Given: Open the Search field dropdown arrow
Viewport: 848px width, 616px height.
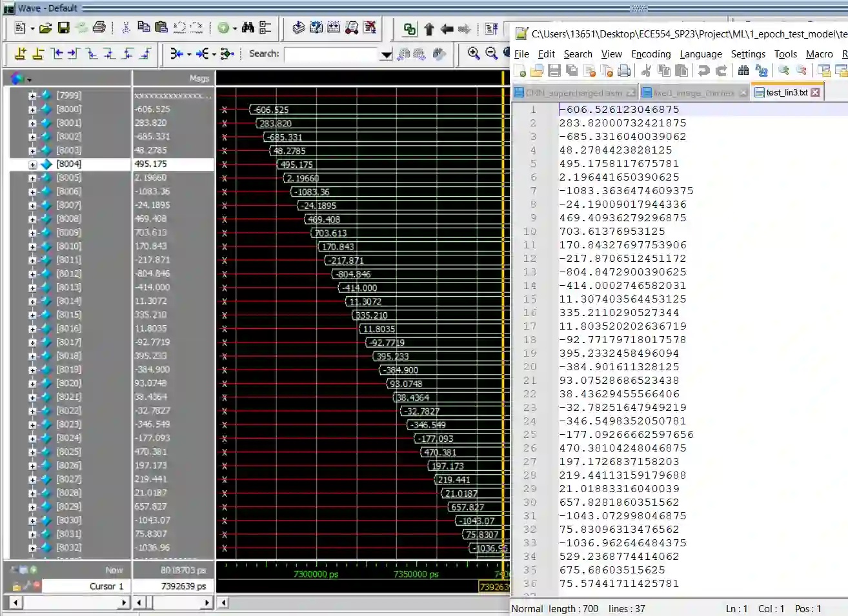Looking at the screenshot, I should pos(386,55).
